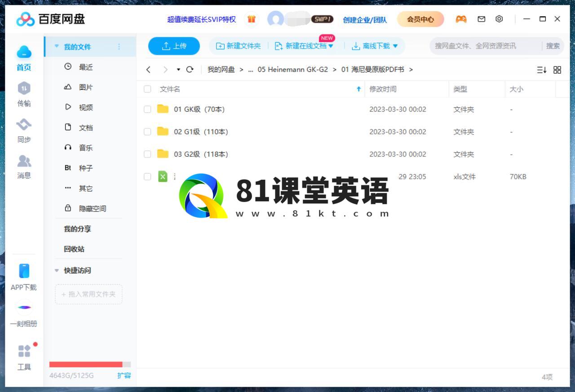
Task: Click the red storage usage bar
Action: pyautogui.click(x=86, y=364)
